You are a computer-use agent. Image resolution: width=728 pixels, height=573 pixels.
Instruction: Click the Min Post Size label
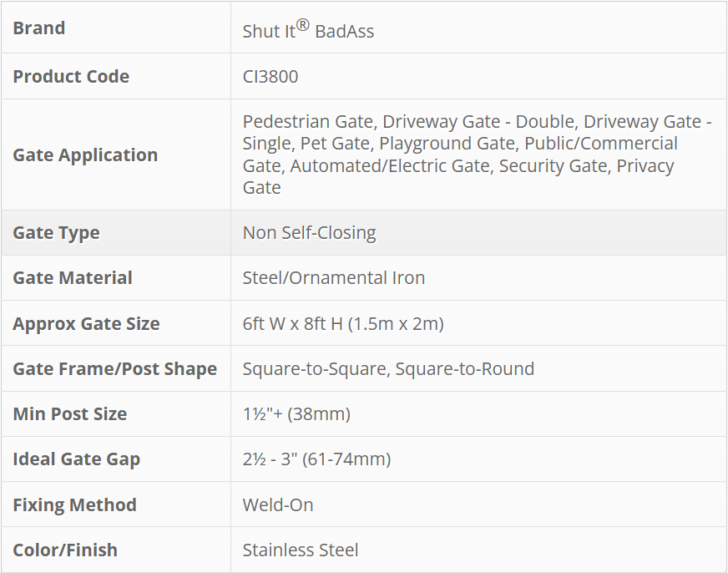(x=70, y=414)
